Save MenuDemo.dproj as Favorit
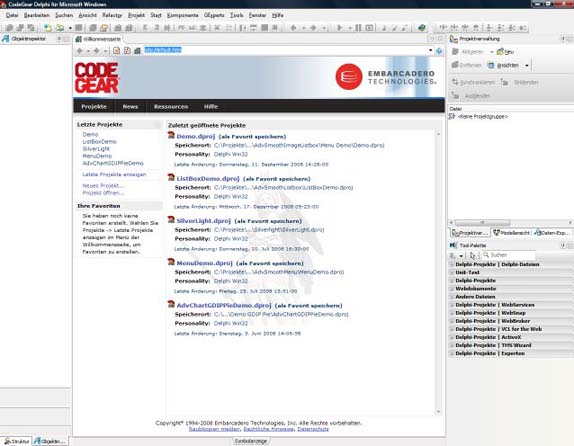Image resolution: width=574 pixels, height=446 pixels. click(270, 263)
